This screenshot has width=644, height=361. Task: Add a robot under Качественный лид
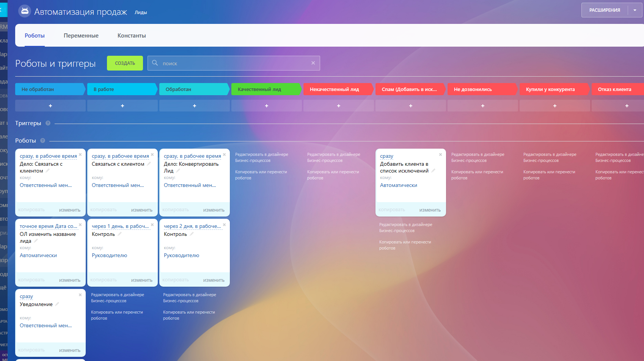[267, 106]
